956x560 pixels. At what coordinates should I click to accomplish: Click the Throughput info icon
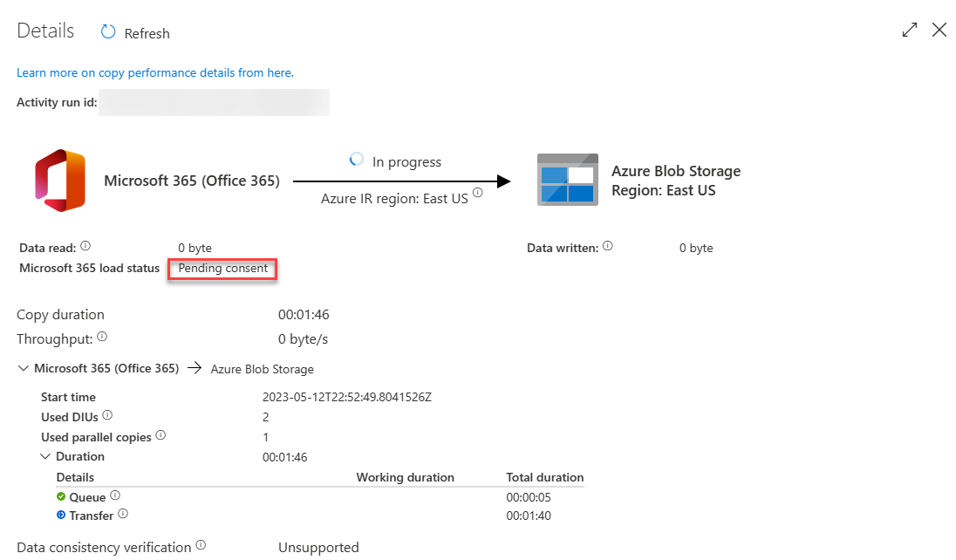pos(102,335)
